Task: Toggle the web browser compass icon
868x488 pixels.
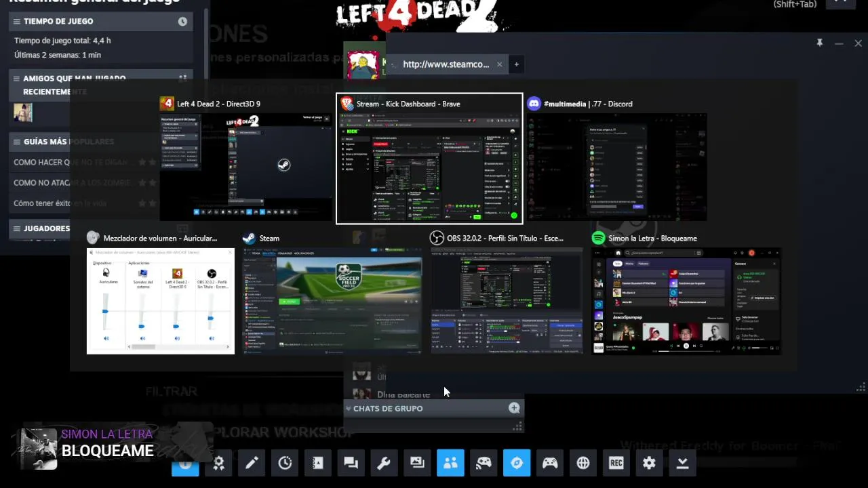Action: [x=517, y=463]
